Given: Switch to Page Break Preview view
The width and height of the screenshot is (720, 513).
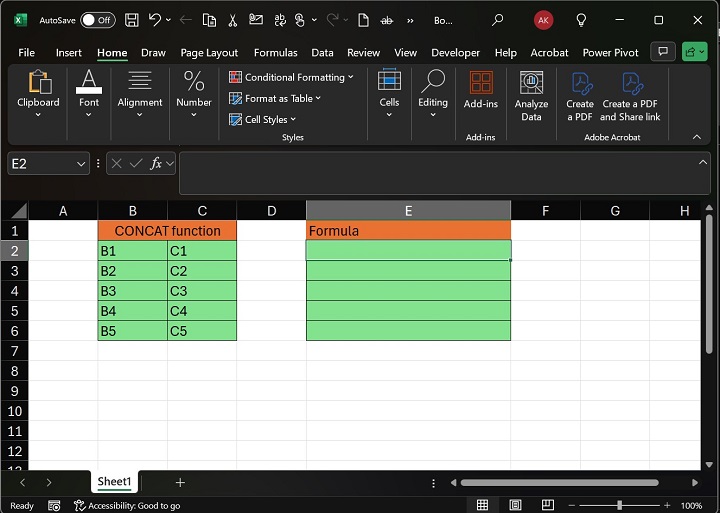Looking at the screenshot, I should point(547,506).
